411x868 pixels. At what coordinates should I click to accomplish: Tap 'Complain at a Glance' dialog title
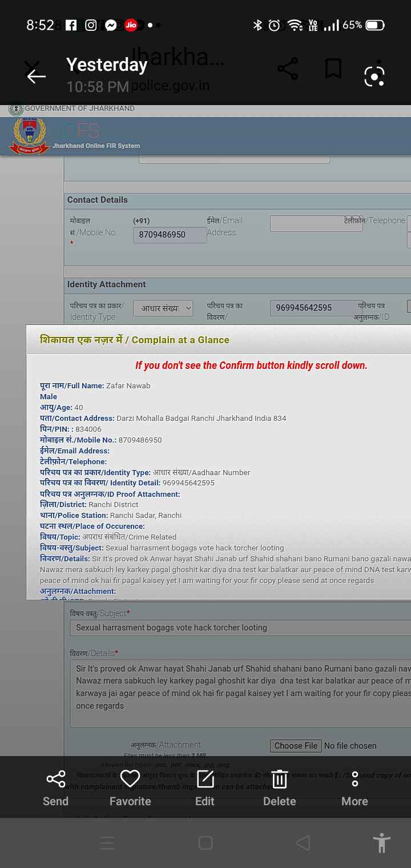point(135,340)
